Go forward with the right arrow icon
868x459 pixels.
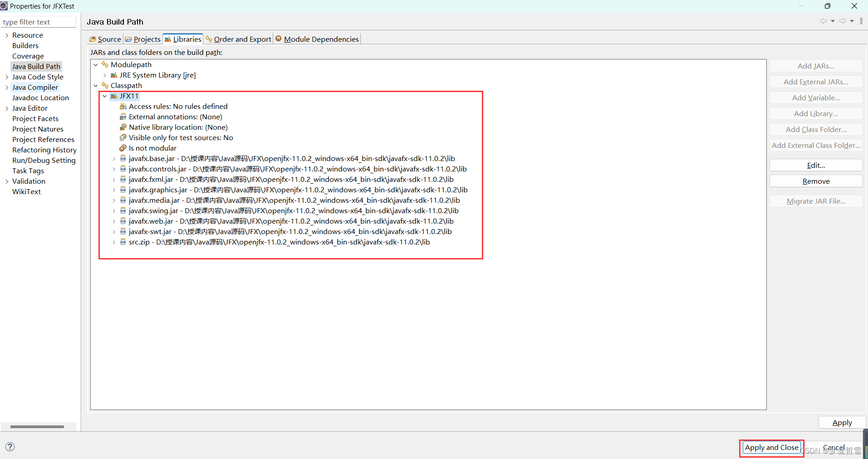(842, 21)
